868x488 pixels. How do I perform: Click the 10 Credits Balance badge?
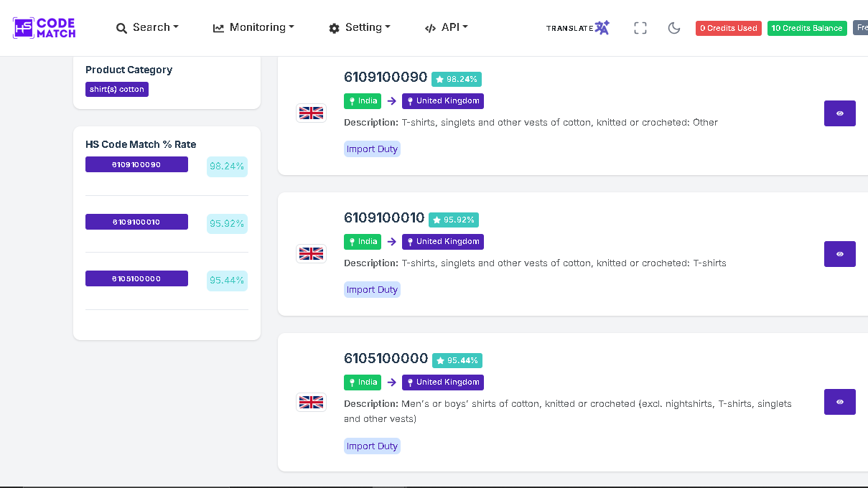pos(807,28)
